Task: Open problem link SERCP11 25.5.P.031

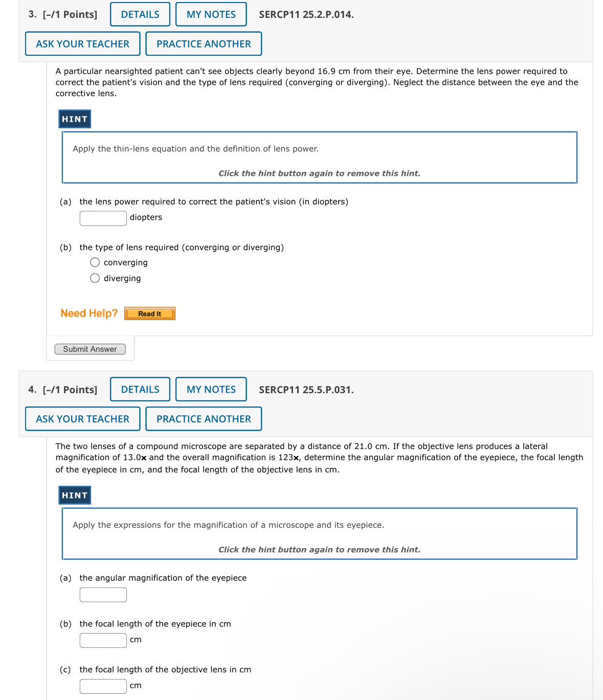Action: coord(306,390)
